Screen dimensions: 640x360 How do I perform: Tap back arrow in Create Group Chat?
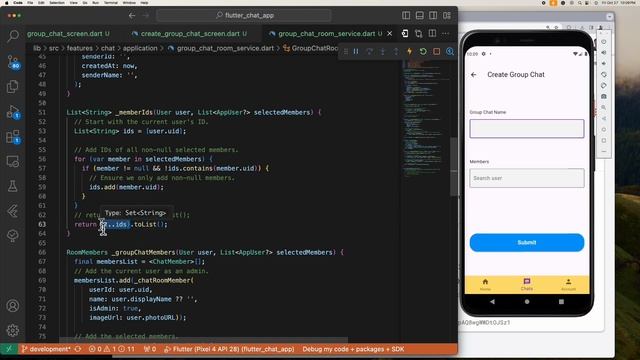(473, 75)
